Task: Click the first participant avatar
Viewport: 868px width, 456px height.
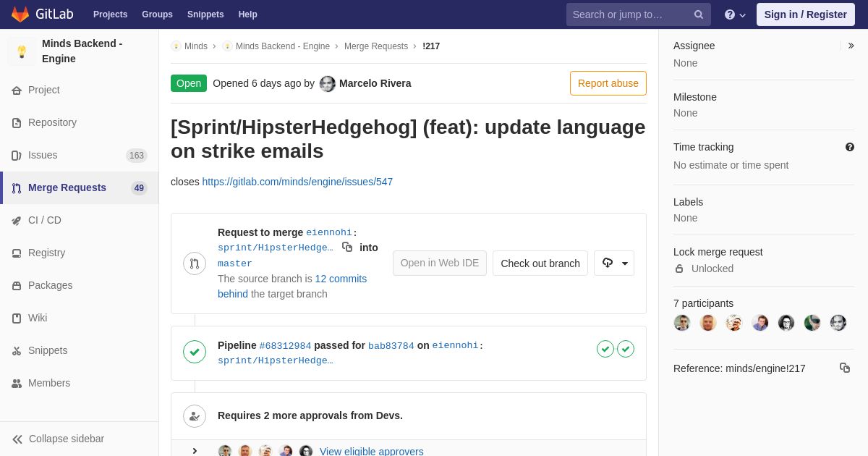Action: [x=682, y=323]
